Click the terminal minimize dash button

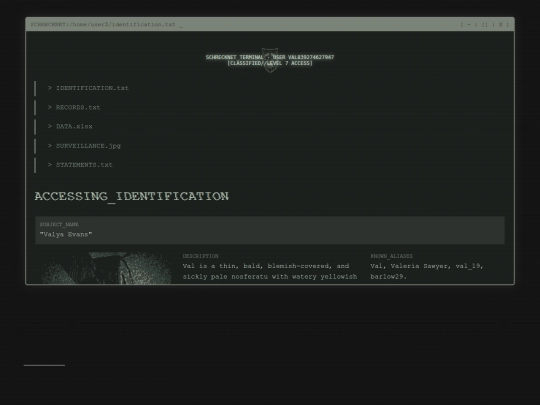coord(469,24)
